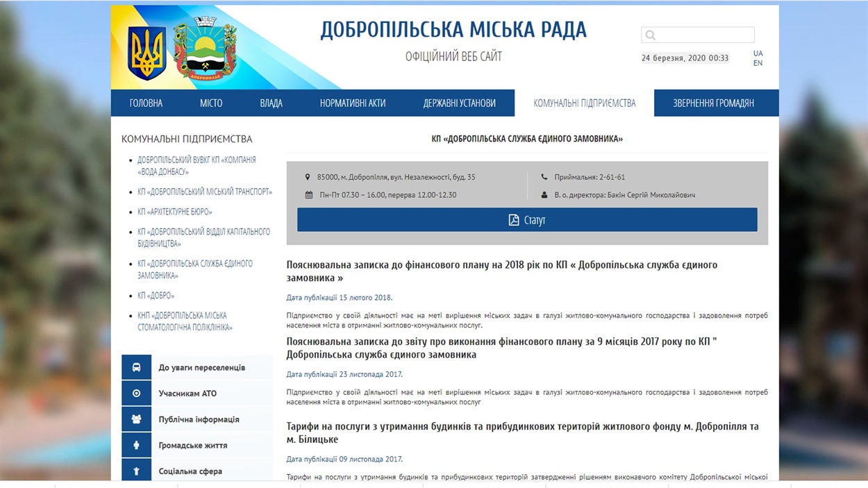
Task: Focus the site search field
Action: click(698, 35)
